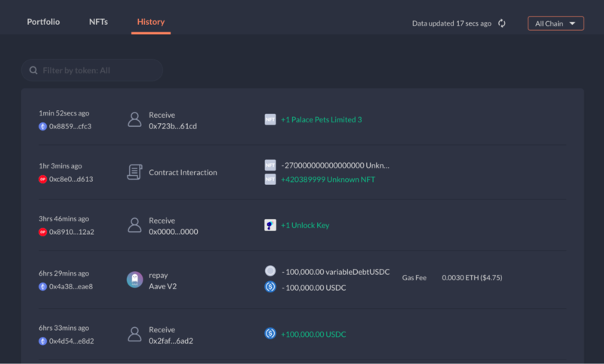Open the NFTs tab

[x=98, y=22]
